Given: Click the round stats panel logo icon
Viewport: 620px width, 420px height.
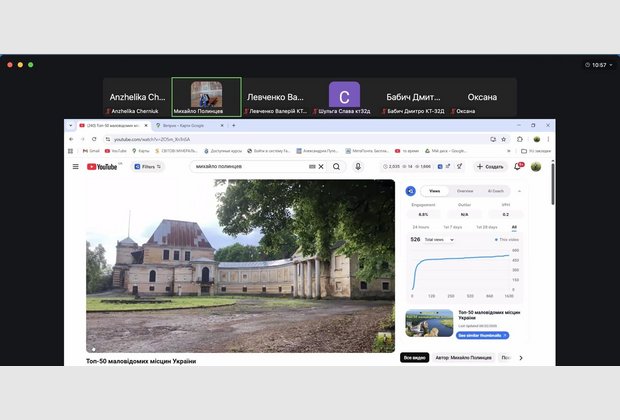Looking at the screenshot, I should pos(410,190).
